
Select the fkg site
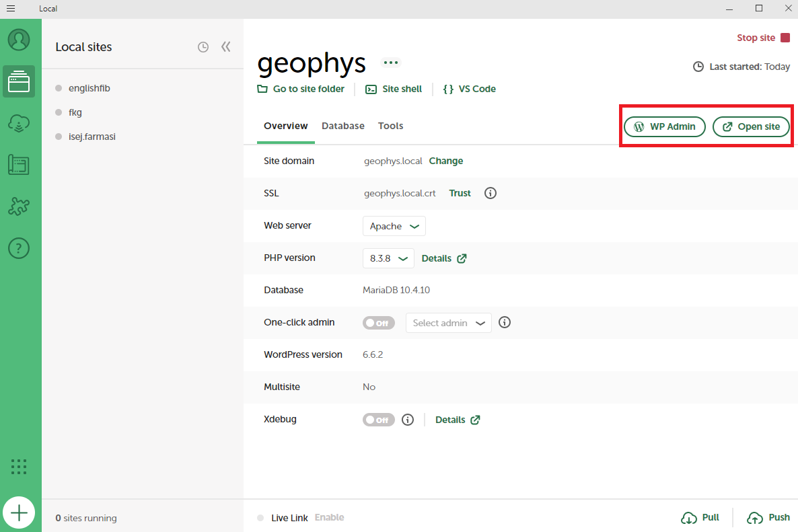(75, 112)
